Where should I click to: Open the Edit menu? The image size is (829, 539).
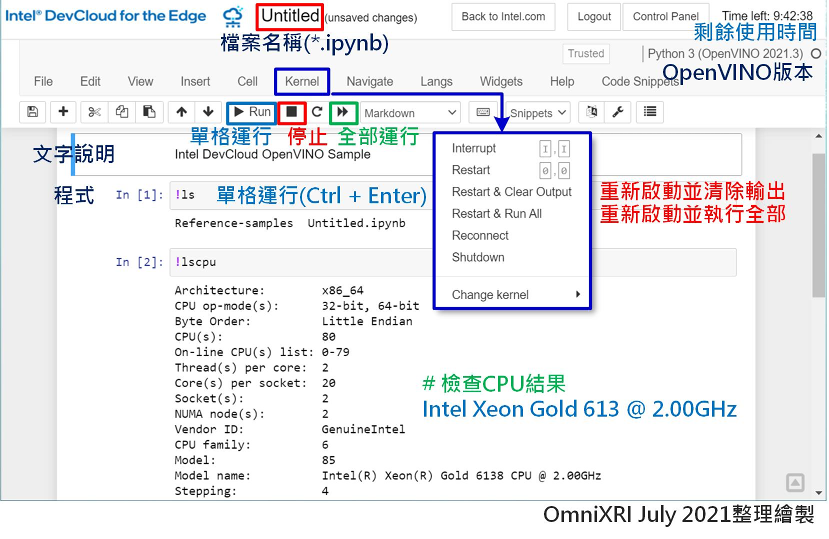coord(90,81)
